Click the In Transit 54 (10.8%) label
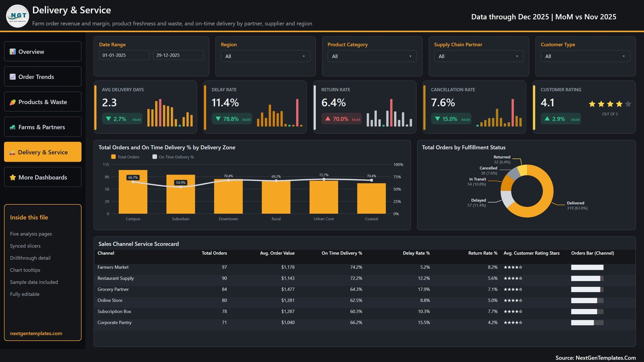 (x=477, y=182)
